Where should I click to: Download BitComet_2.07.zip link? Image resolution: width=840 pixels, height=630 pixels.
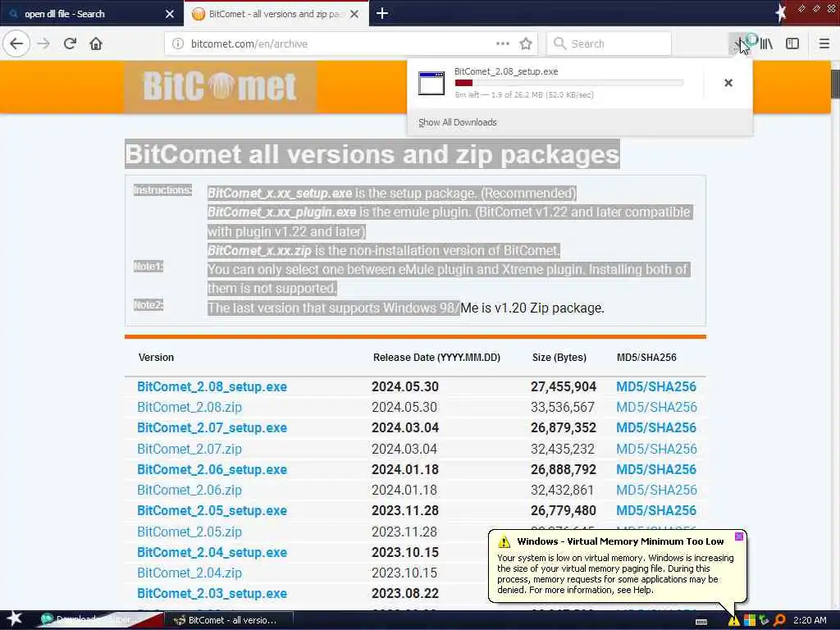point(189,449)
